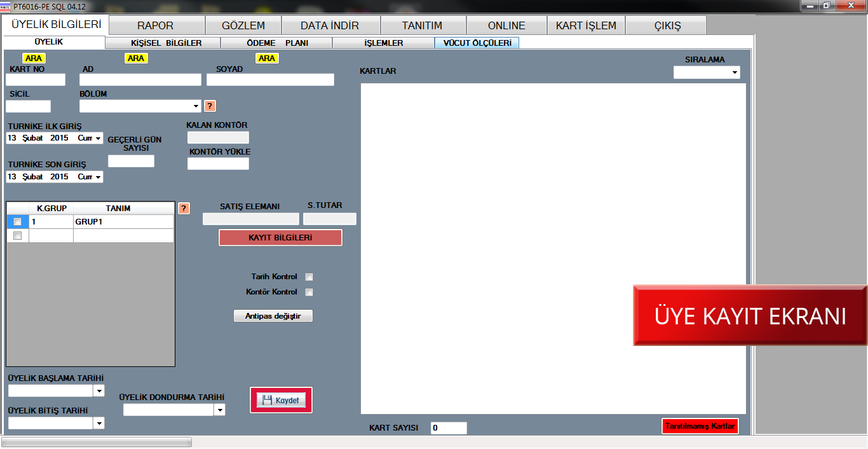Click the ARA search badge above SOYAD
The width and height of the screenshot is (868, 449).
(267, 59)
